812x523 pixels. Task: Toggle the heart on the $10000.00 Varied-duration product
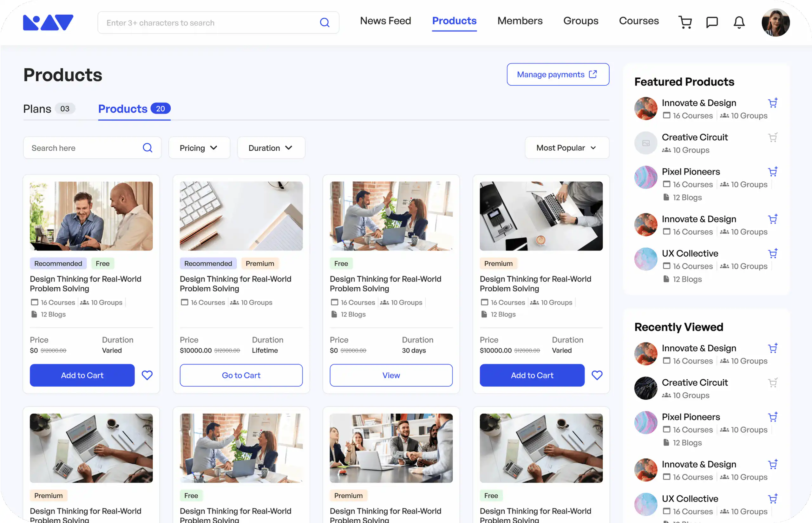point(597,375)
